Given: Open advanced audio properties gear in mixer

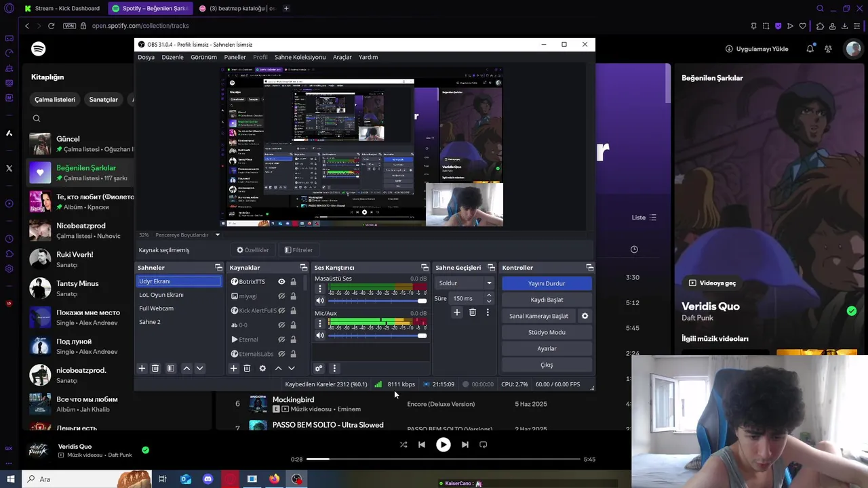Looking at the screenshot, I should point(319,368).
